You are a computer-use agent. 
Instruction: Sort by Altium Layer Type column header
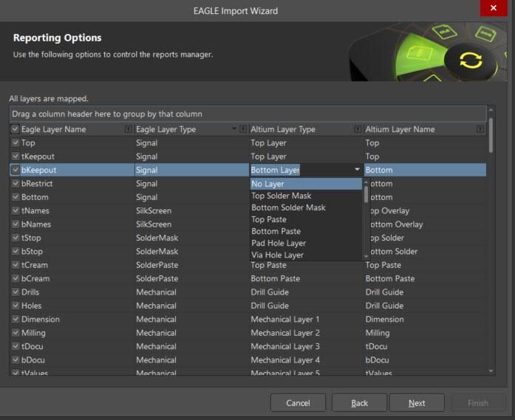(x=283, y=129)
